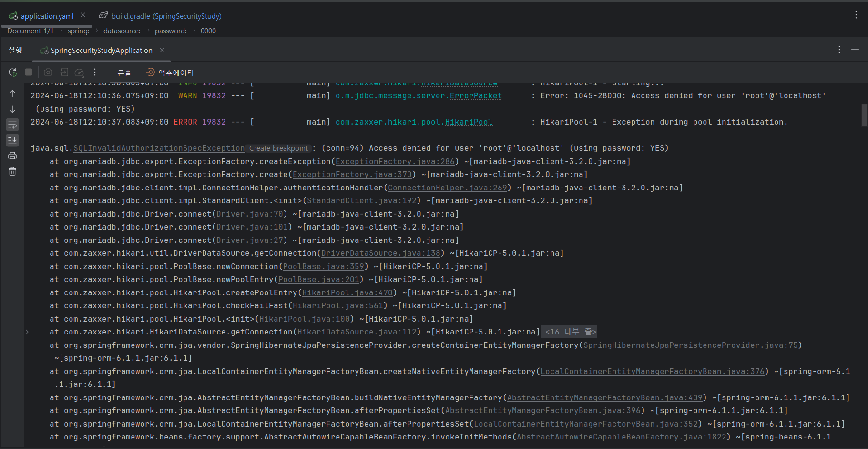This screenshot has height=449, width=868.
Task: Open the HikariDataSource.java:112 link
Action: pyautogui.click(x=357, y=332)
